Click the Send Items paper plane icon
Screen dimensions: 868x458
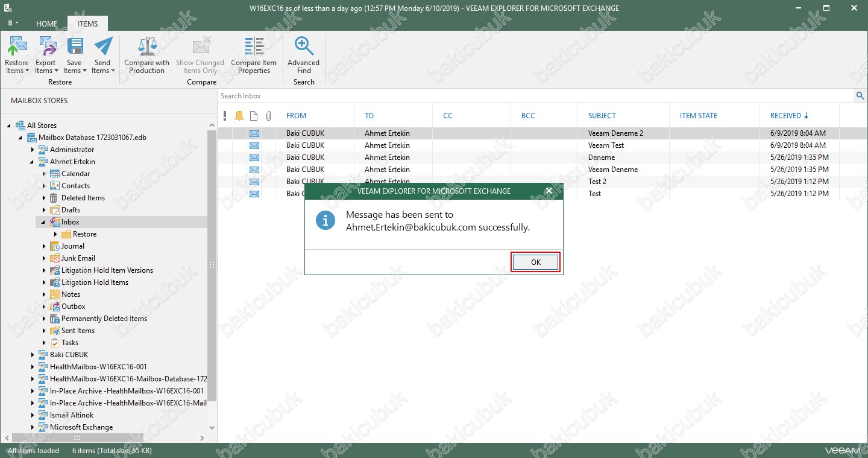click(x=103, y=46)
